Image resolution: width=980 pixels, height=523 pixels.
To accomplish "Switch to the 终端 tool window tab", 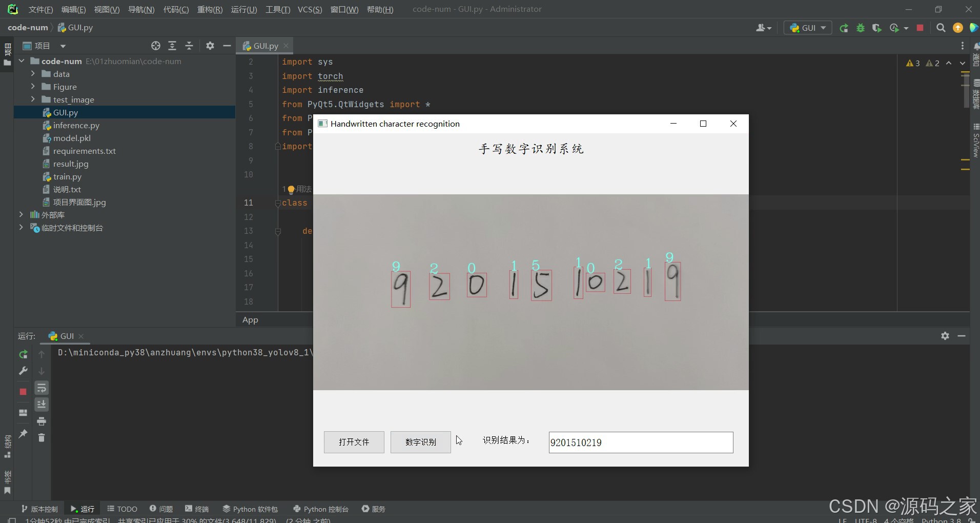I will (x=197, y=509).
